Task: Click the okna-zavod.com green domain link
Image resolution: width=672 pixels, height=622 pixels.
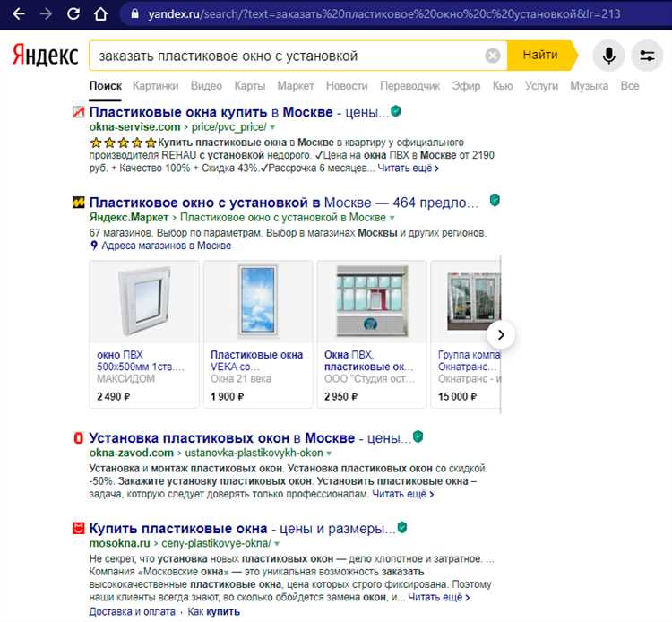Action: [x=131, y=454]
